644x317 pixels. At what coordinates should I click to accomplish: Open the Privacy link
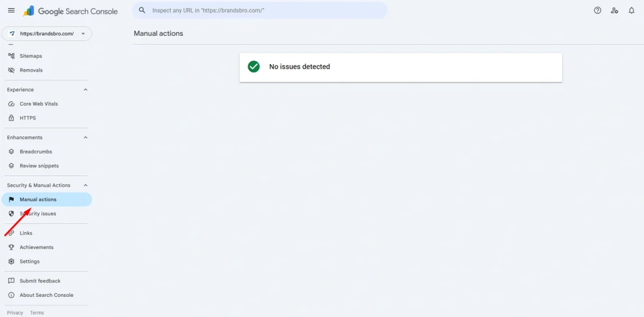tap(15, 313)
